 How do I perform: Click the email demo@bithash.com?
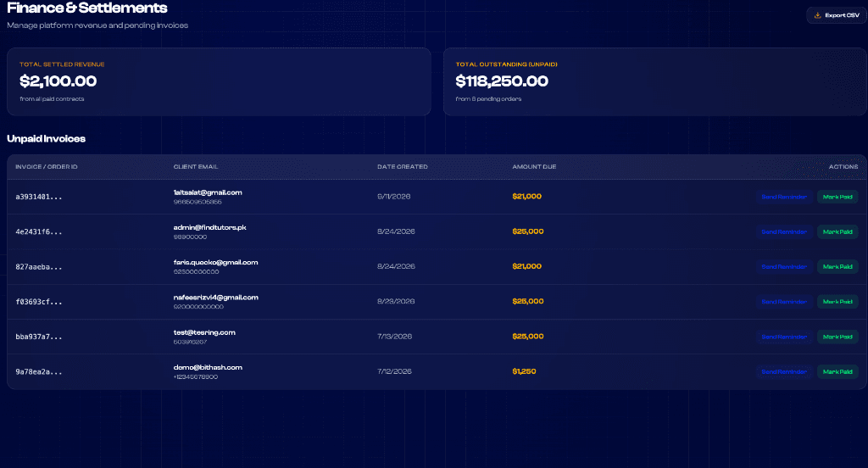(x=208, y=367)
